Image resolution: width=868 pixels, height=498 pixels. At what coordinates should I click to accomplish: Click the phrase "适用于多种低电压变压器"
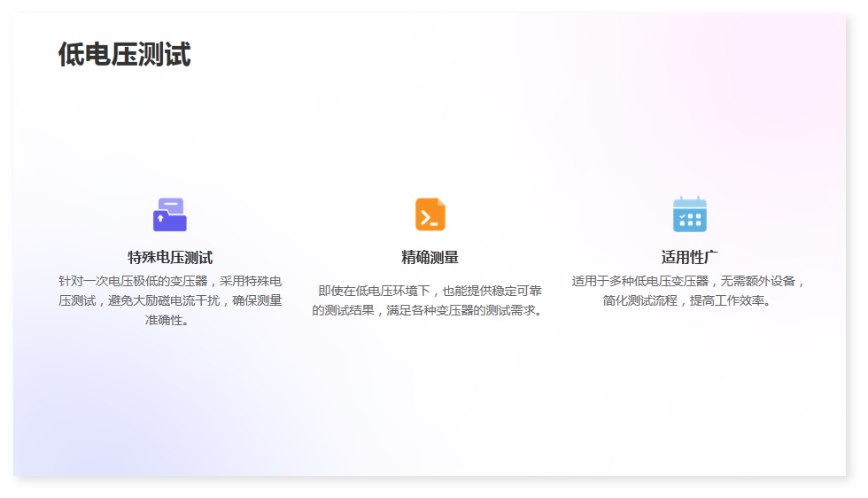click(640, 281)
